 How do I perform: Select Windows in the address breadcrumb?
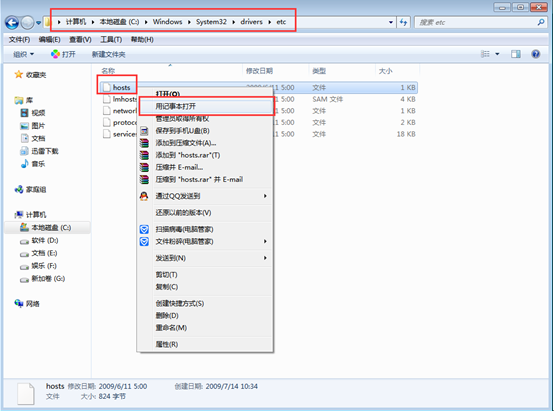167,22
